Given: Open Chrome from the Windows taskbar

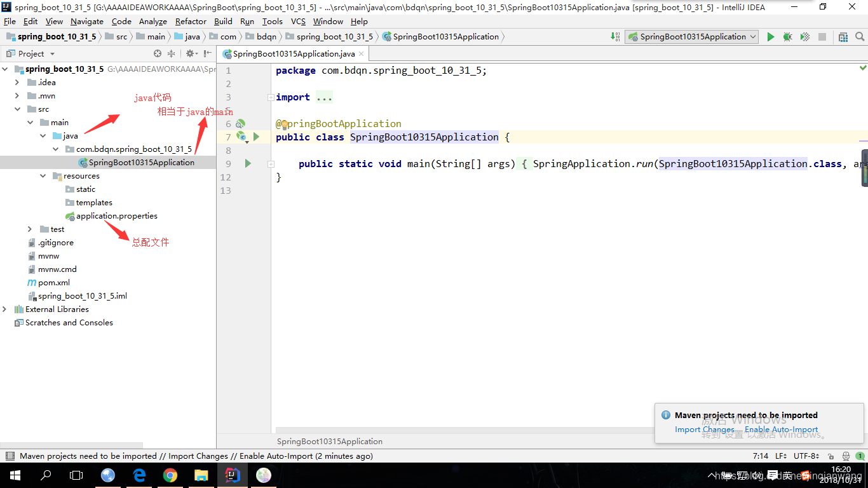Looking at the screenshot, I should tap(170, 475).
